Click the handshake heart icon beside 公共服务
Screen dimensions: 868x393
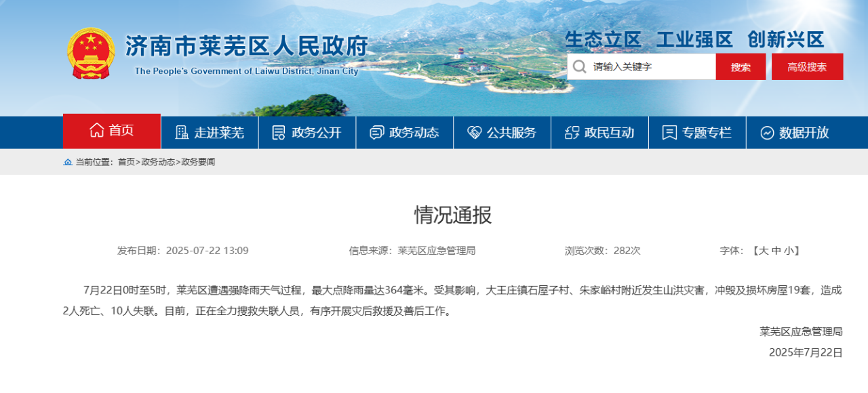click(x=474, y=133)
